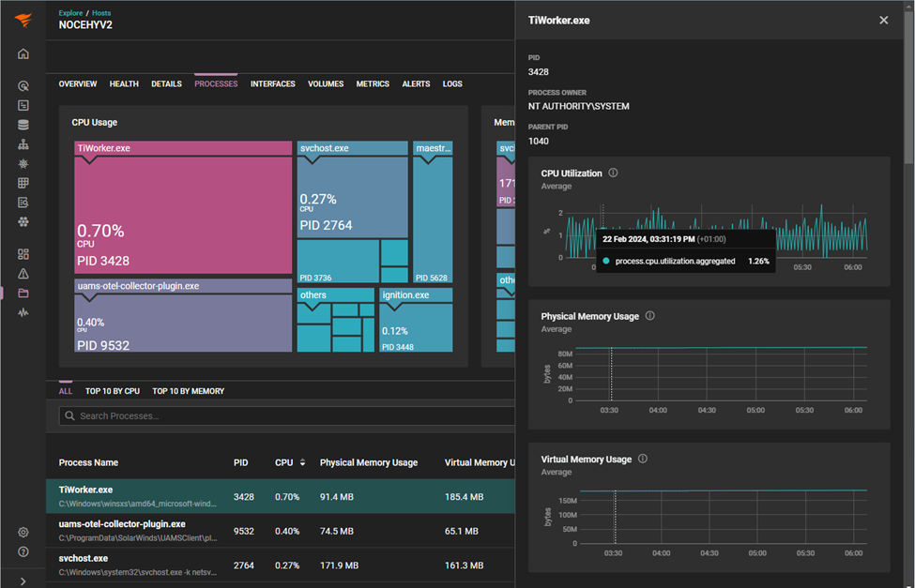The image size is (915, 588).
Task: Open the help question mark icon
Action: pos(23,551)
